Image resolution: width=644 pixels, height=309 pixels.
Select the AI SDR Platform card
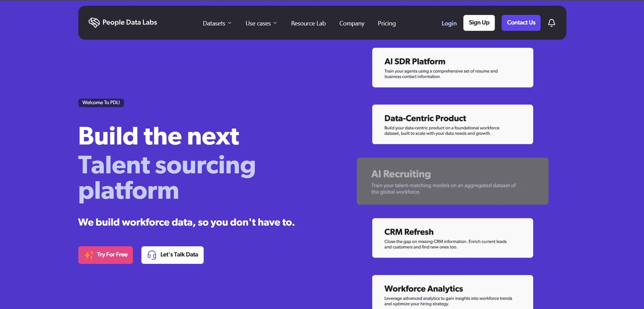452,67
